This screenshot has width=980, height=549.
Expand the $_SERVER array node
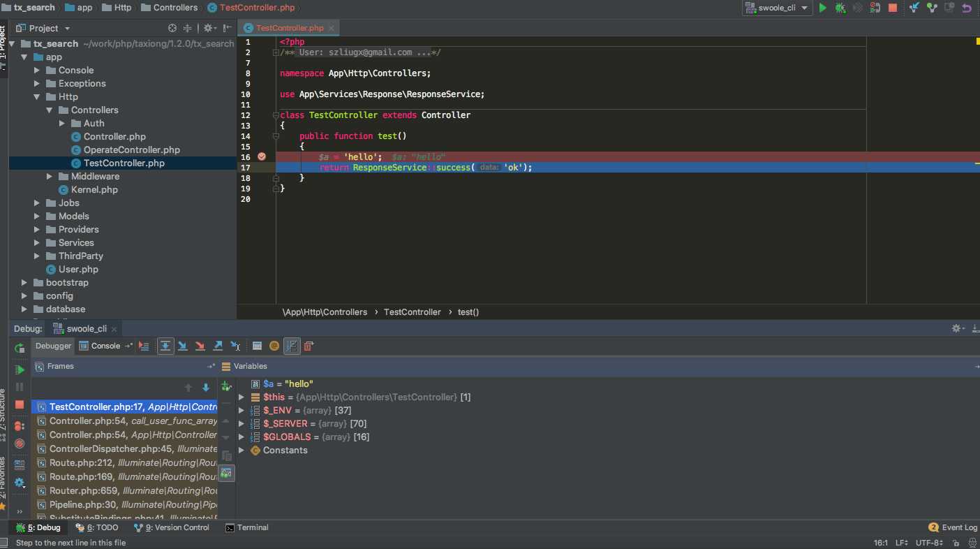(x=242, y=424)
